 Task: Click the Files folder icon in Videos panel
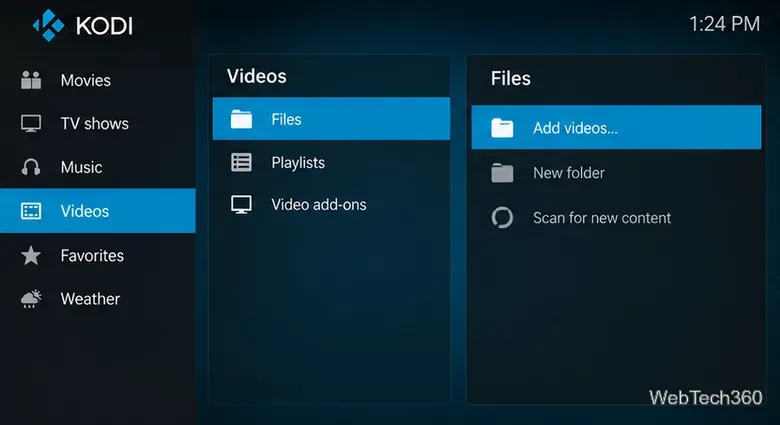click(x=241, y=119)
